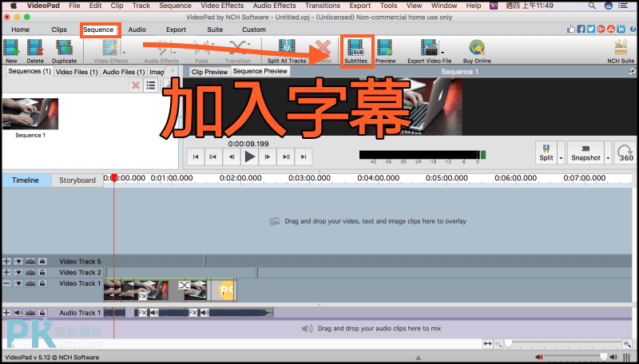Open Export Video File dropdown arrow
The width and height of the screenshot is (639, 364).
(x=443, y=52)
